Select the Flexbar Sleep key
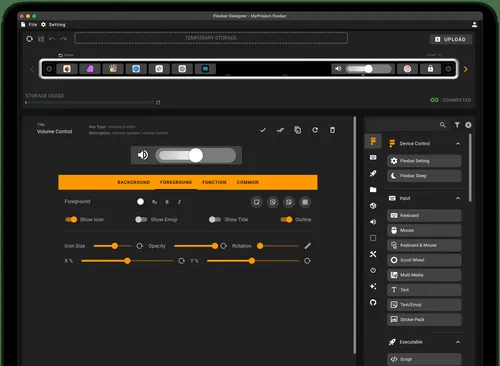This screenshot has height=366, width=500. coord(424,176)
